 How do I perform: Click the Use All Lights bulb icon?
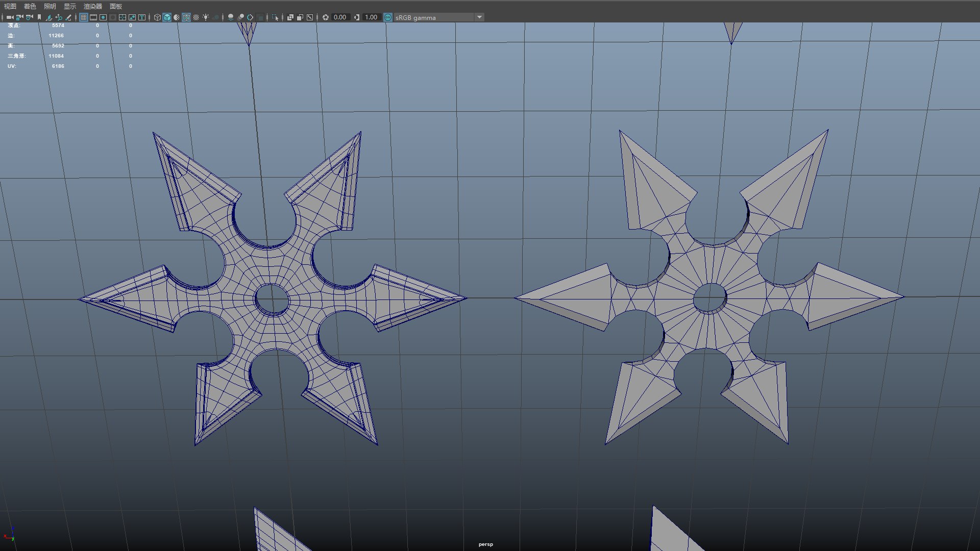[x=206, y=17]
